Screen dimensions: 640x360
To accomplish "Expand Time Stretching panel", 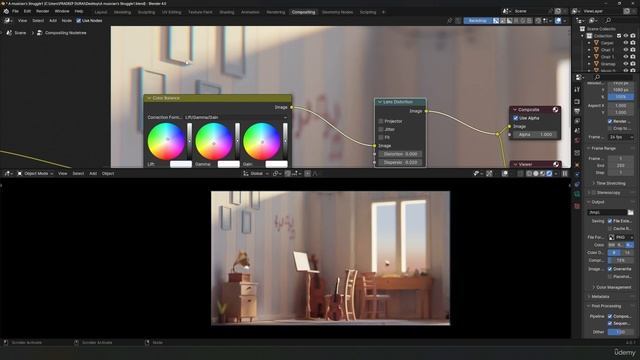I will tap(611, 183).
